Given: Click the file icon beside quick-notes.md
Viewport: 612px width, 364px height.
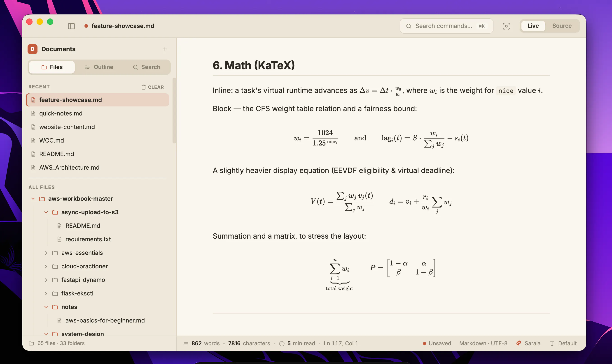Looking at the screenshot, I should [x=33, y=114].
